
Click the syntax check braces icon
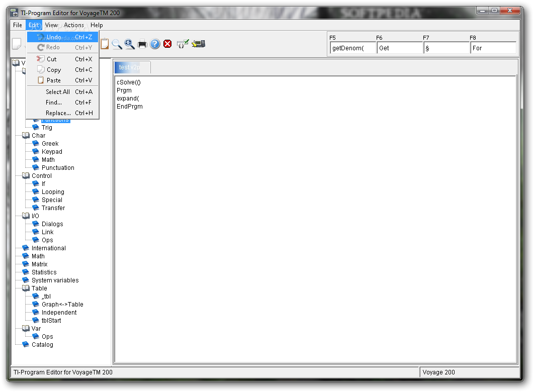pos(183,44)
